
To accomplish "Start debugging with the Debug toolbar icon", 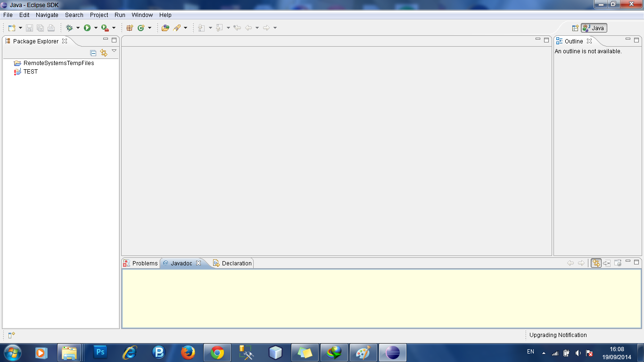I will [x=70, y=27].
